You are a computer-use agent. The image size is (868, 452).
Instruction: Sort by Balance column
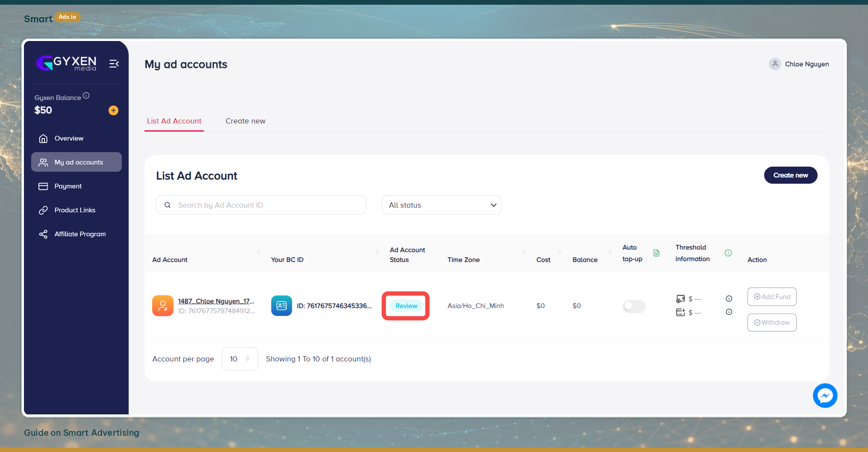[610, 252]
